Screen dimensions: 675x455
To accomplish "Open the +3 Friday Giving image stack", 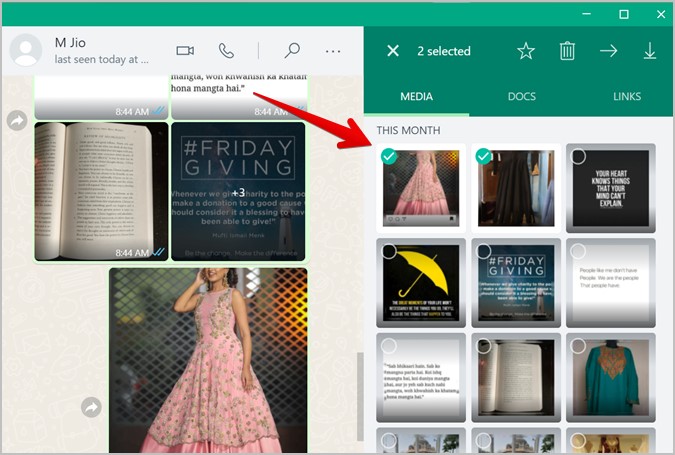I will 238,192.
